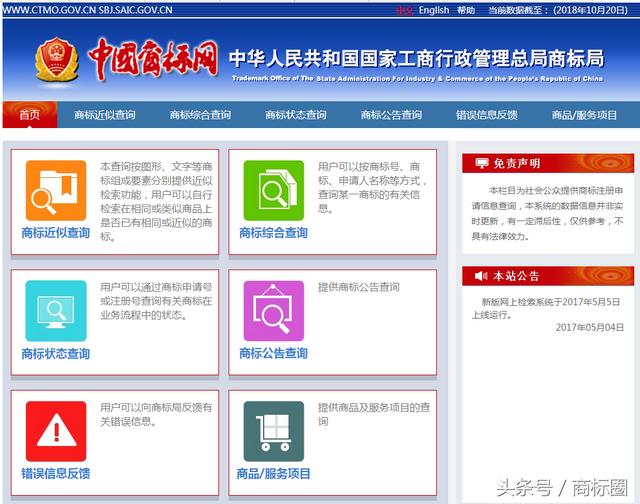Open 商标近似查询 in the navigation bar
The width and height of the screenshot is (640, 504).
(x=104, y=115)
